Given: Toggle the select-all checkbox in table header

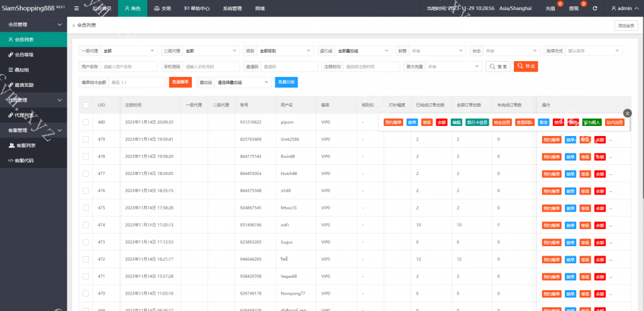Looking at the screenshot, I should point(86,105).
